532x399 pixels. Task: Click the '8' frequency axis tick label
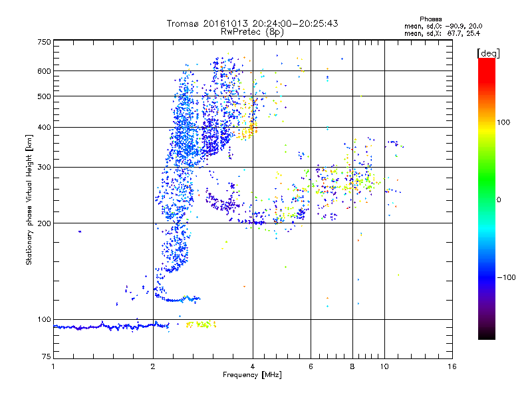[x=352, y=366]
